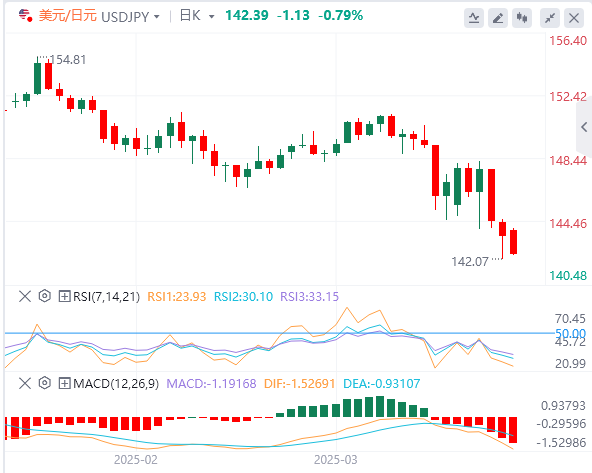
Task: Close the chart with top X button
Action: coord(574,18)
